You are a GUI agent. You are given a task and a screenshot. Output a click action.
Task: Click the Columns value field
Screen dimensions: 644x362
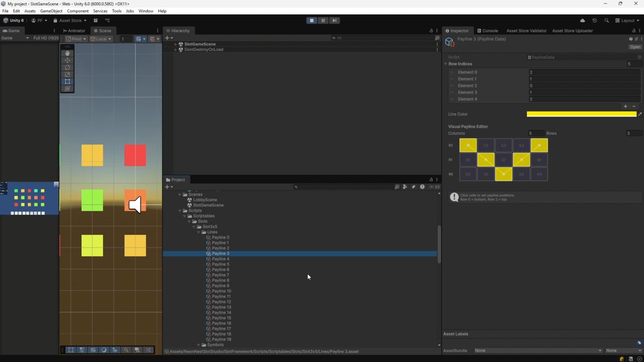[536, 133]
